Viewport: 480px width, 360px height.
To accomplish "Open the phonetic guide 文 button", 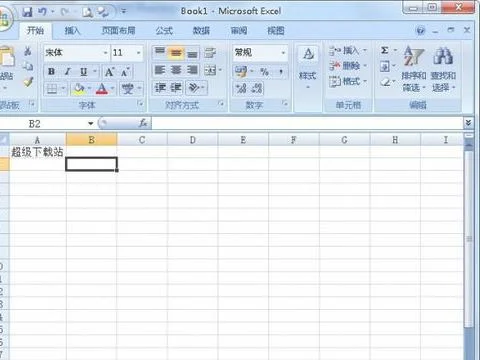I will click(127, 89).
